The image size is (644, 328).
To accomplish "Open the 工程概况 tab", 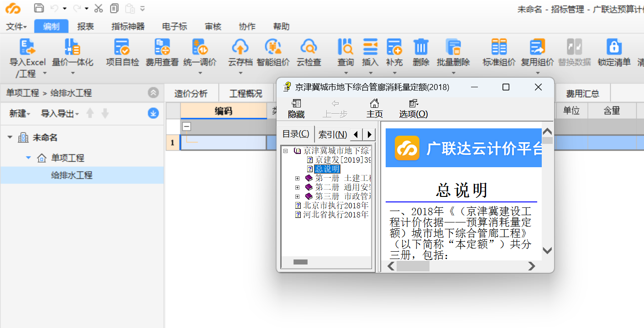I will (246, 93).
